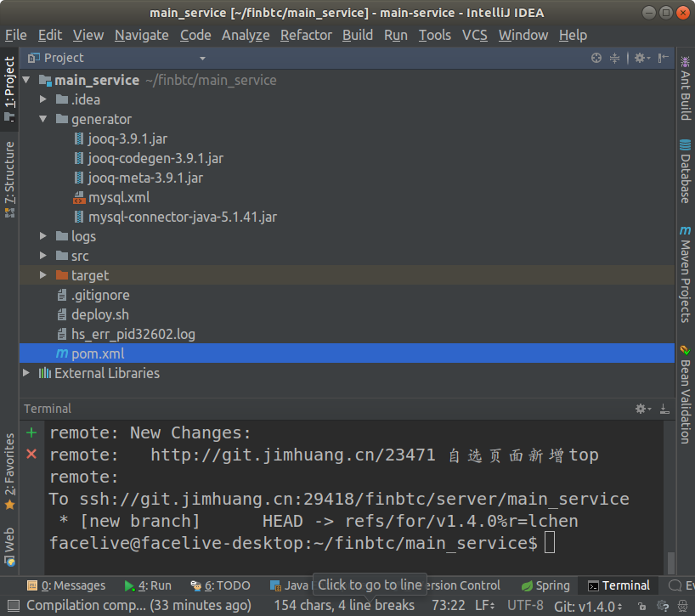Screen dimensions: 695x616
Task: Open the 0: Messages tool tab
Action: [66, 585]
